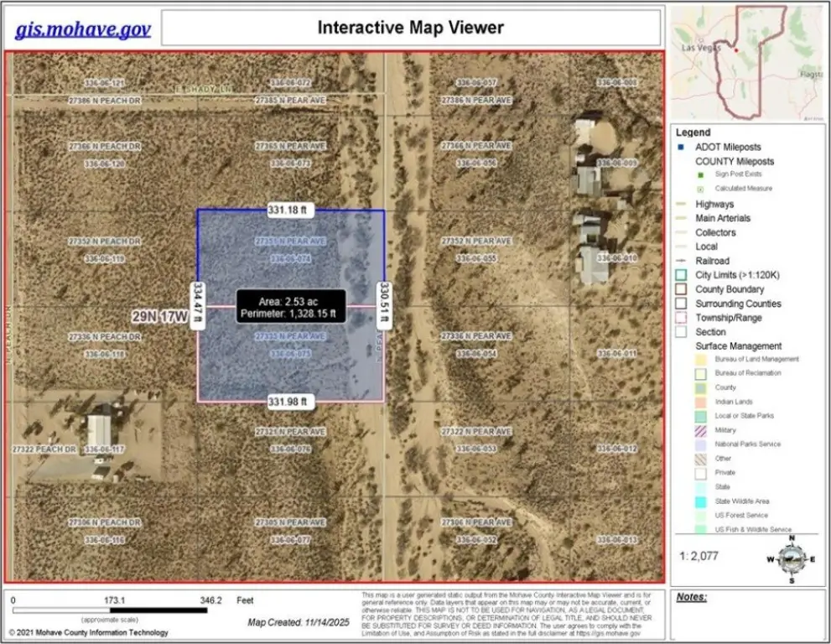Click the County Boundary legend box icon
The height and width of the screenshot is (644, 831).
coord(682,289)
